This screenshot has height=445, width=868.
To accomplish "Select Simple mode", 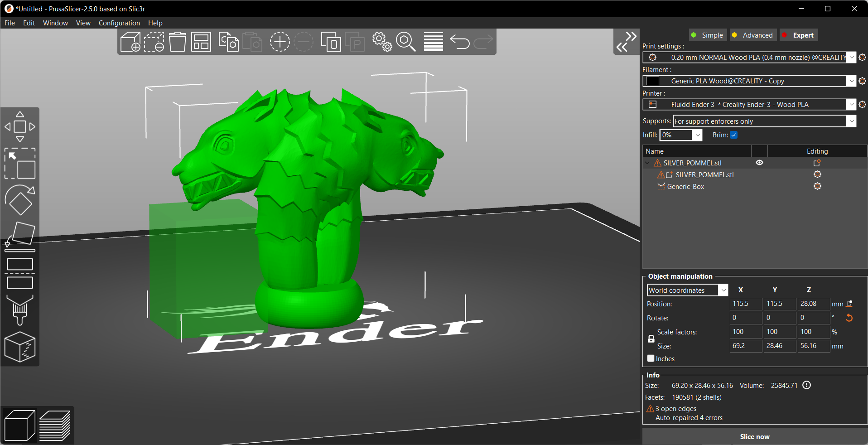I will point(707,35).
